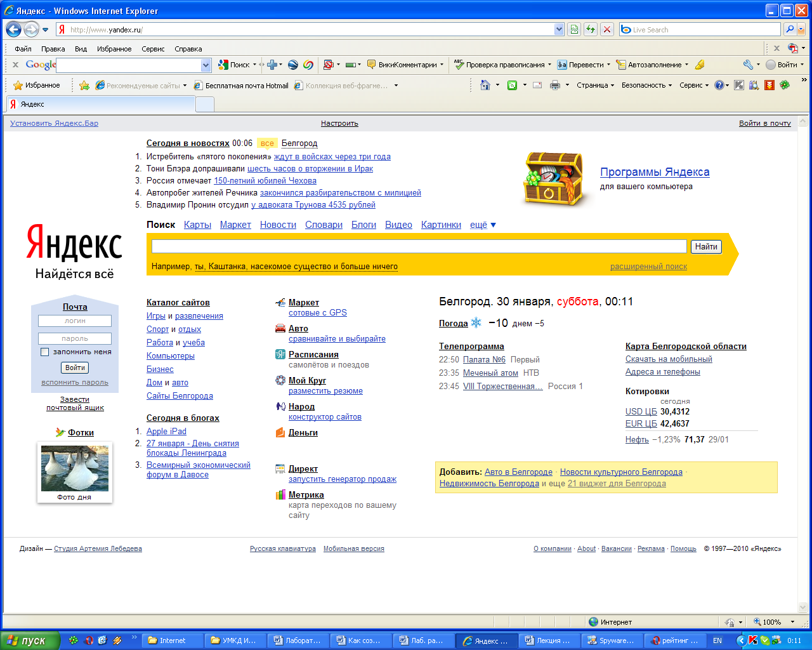
Task: Click the 'Фото дня' swan thumbnail
Action: tap(75, 468)
